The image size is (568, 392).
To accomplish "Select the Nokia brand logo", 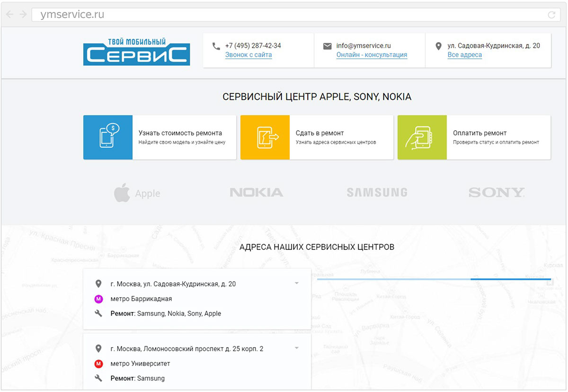I will (x=257, y=193).
